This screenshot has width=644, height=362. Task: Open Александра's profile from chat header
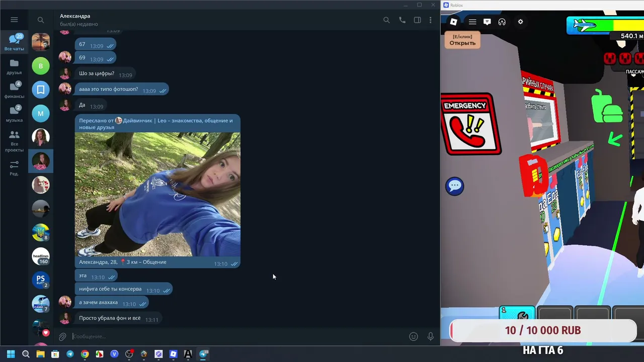click(x=79, y=20)
